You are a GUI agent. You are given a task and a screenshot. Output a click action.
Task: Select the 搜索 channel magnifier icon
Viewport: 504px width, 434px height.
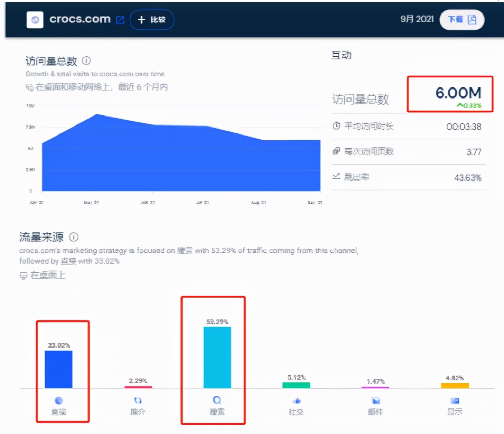(x=217, y=401)
